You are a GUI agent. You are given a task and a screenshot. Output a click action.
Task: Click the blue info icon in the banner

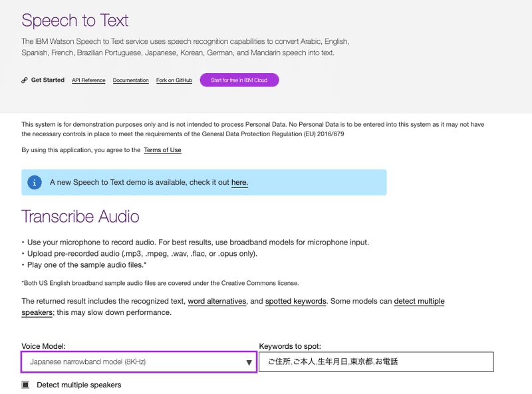35,182
